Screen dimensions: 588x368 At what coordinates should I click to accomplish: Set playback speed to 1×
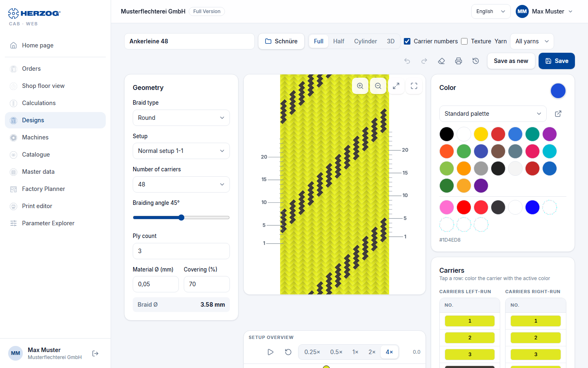pos(355,352)
